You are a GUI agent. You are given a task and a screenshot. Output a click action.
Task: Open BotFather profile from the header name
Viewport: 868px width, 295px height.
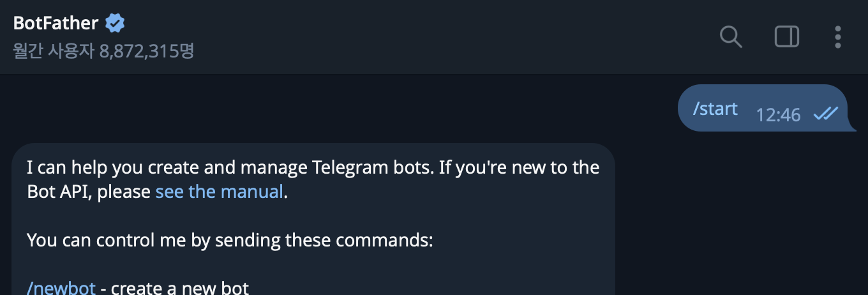click(x=56, y=24)
